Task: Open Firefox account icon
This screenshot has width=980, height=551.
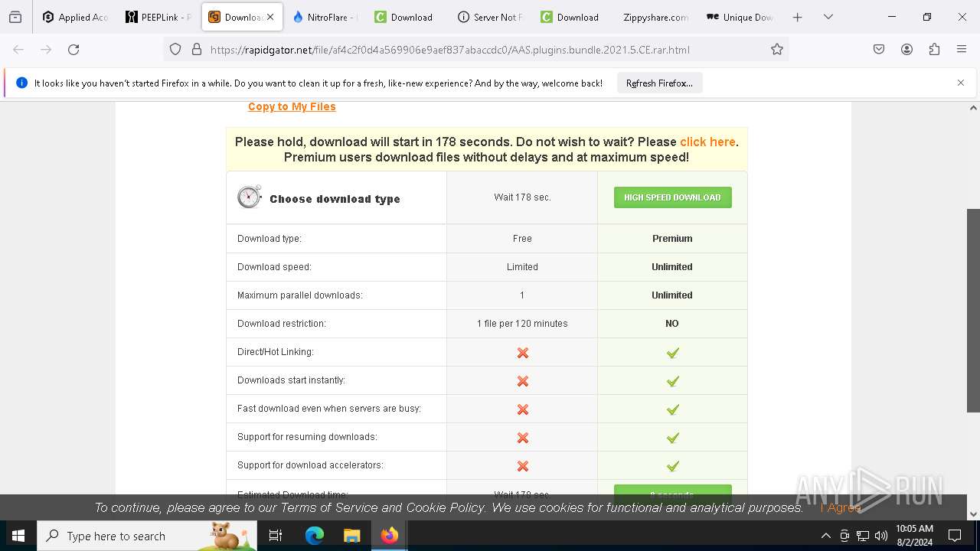Action: pyautogui.click(x=906, y=49)
